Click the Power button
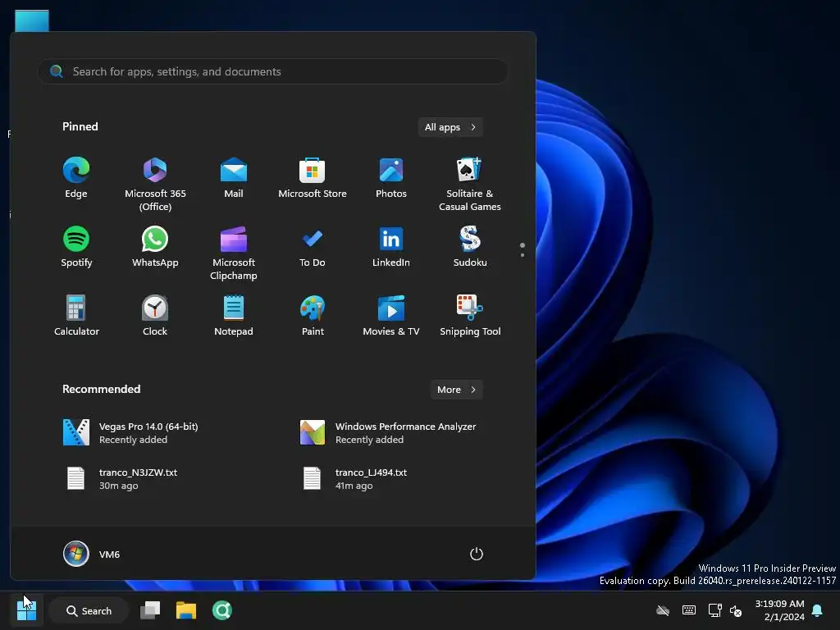The width and height of the screenshot is (840, 630). click(477, 554)
